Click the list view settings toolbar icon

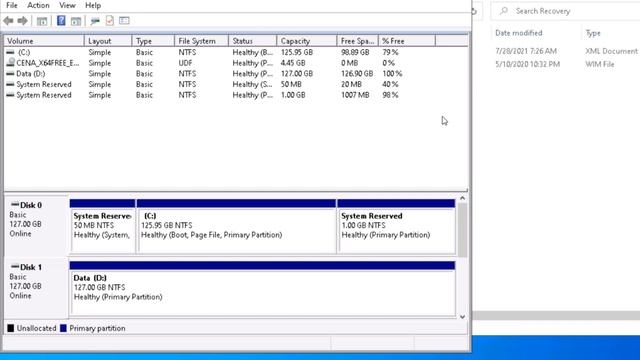click(x=124, y=20)
